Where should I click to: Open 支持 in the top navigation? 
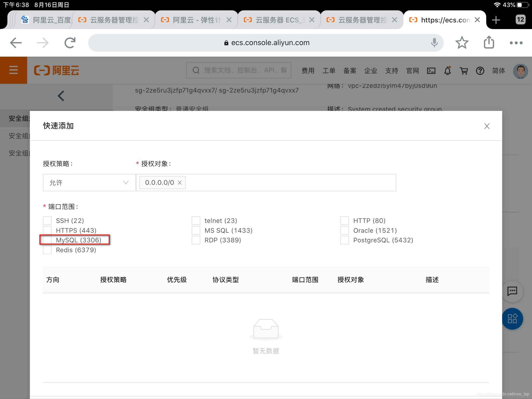click(391, 71)
